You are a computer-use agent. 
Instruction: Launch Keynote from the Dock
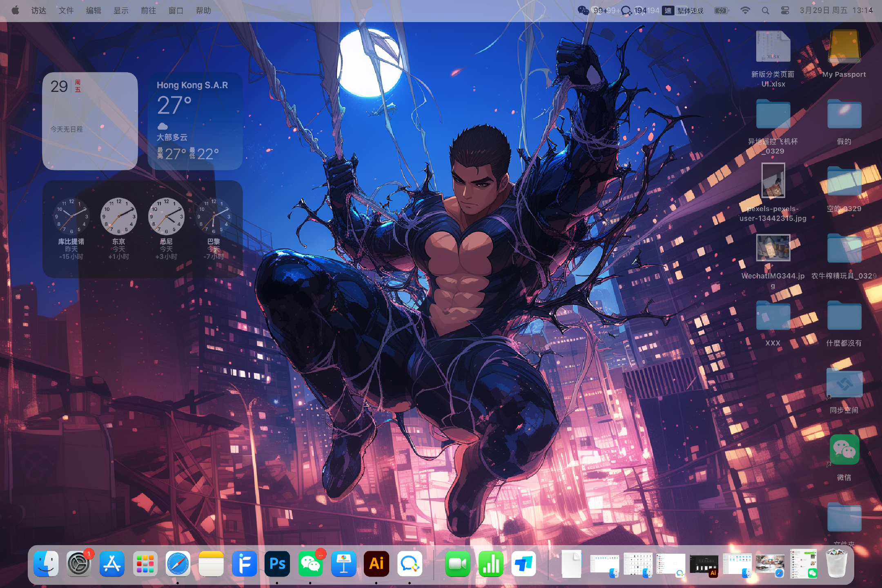point(343,564)
